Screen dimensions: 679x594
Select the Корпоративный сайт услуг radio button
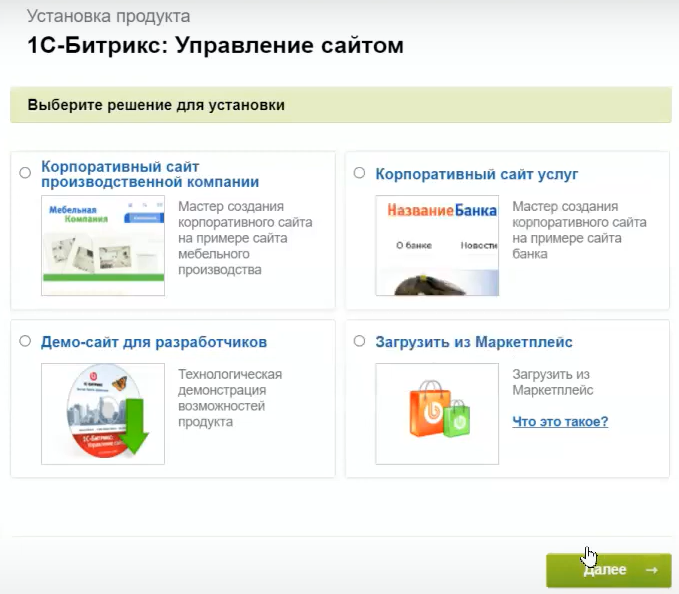pos(360,173)
